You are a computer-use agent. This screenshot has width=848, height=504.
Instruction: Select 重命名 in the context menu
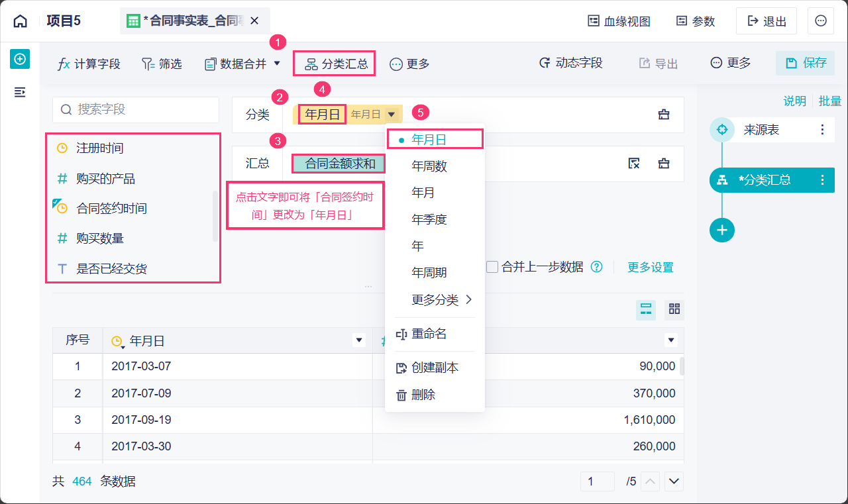pyautogui.click(x=429, y=334)
